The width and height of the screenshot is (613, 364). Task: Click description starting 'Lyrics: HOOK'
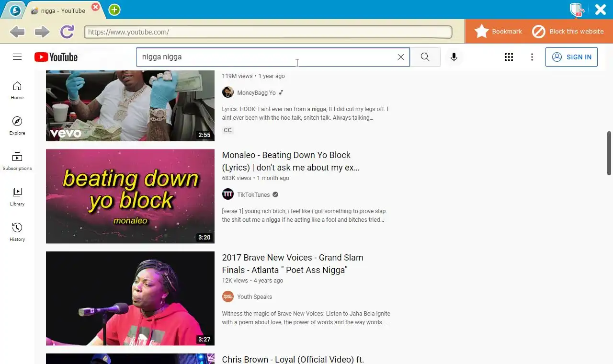click(305, 114)
